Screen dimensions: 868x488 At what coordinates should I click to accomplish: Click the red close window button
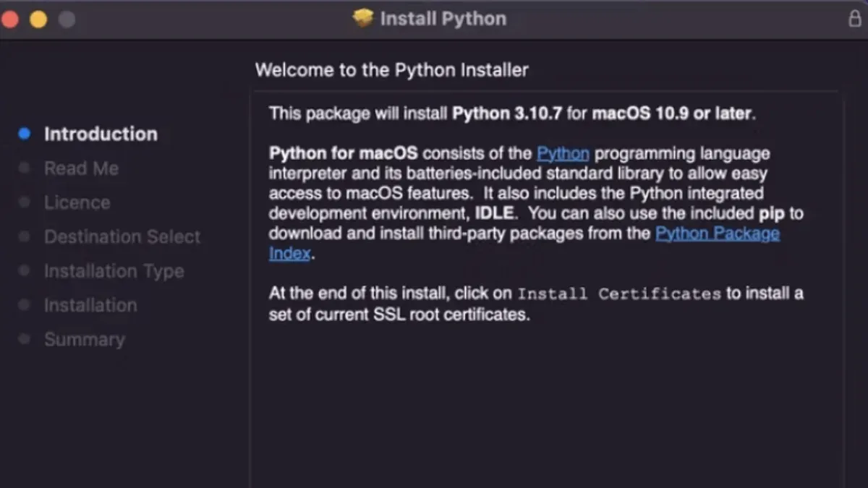pos(9,20)
